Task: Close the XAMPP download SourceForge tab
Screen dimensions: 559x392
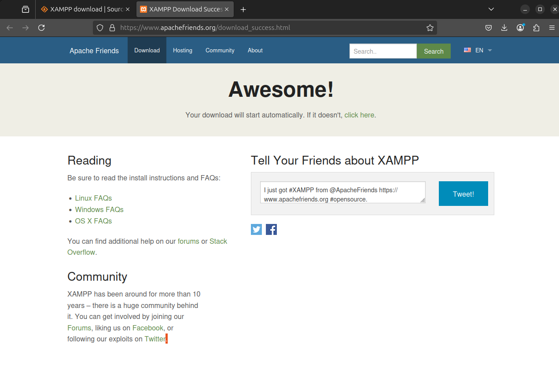Action: (128, 9)
